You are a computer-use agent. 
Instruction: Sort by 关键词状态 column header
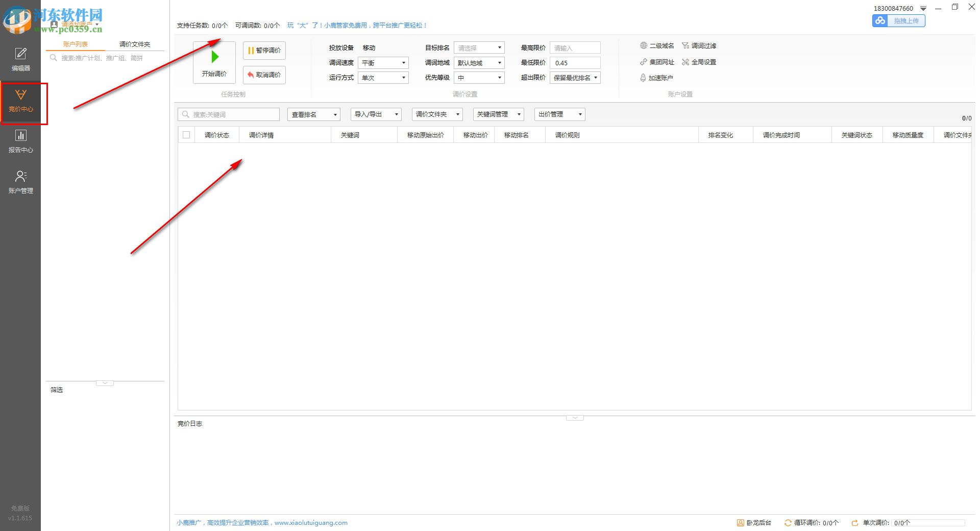857,135
